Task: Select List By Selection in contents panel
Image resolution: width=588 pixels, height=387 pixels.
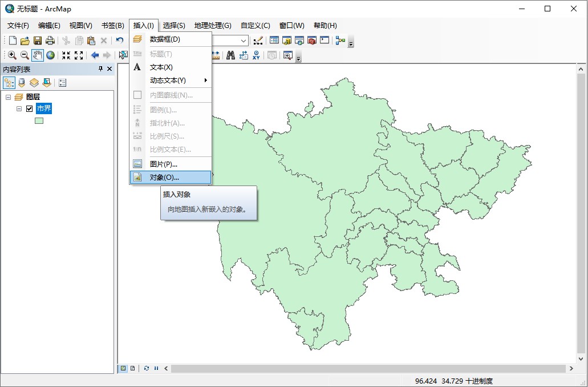Action: pyautogui.click(x=47, y=83)
